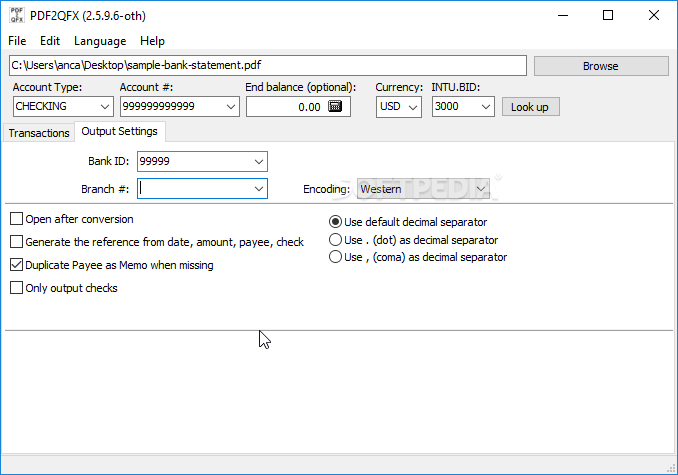Open the Encoding Western dropdown
The image size is (678, 475).
point(482,188)
